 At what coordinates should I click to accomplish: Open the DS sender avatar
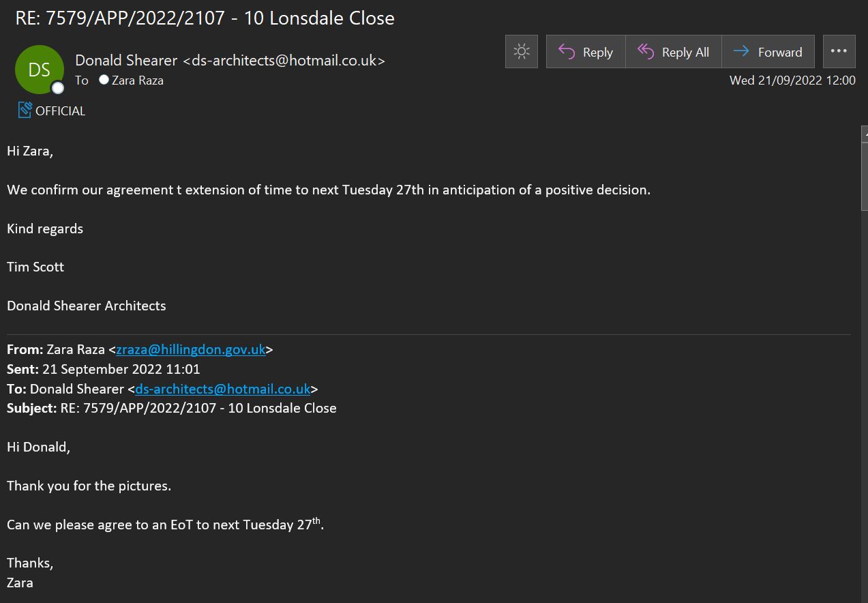pyautogui.click(x=39, y=69)
